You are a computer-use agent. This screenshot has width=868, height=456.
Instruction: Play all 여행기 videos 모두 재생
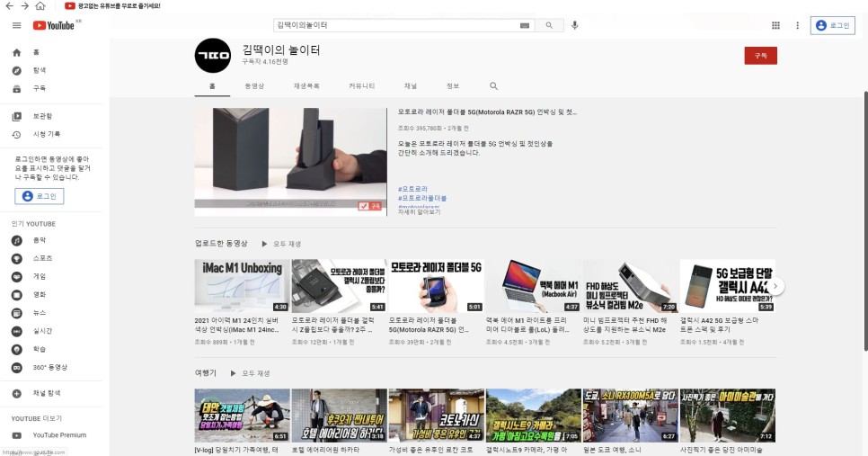click(x=251, y=373)
